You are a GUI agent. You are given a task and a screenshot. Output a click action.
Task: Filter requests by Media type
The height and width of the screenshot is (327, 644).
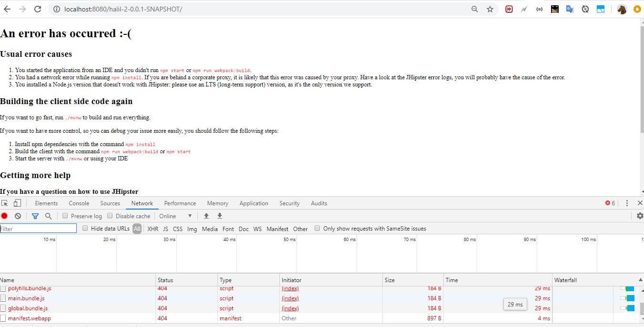[x=210, y=229]
